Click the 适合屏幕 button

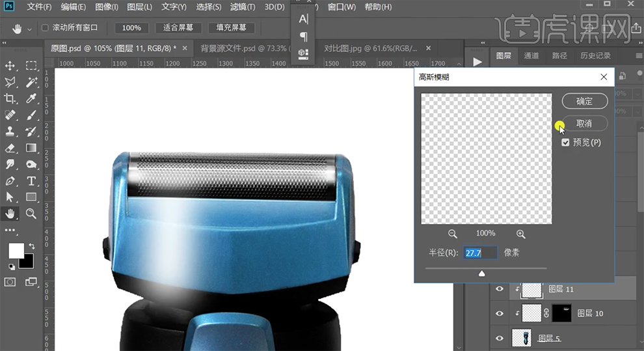click(179, 28)
